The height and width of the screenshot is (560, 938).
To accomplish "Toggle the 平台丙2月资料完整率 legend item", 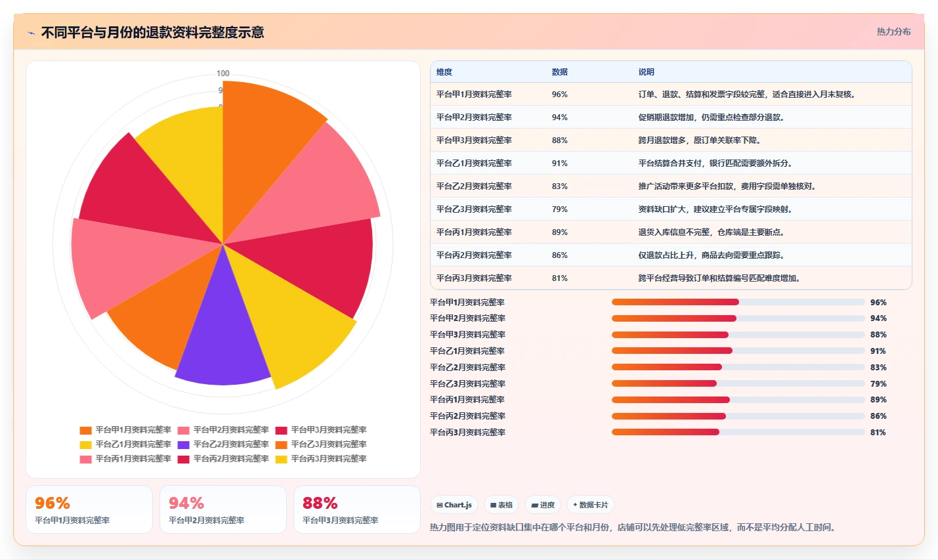I will 223,459.
